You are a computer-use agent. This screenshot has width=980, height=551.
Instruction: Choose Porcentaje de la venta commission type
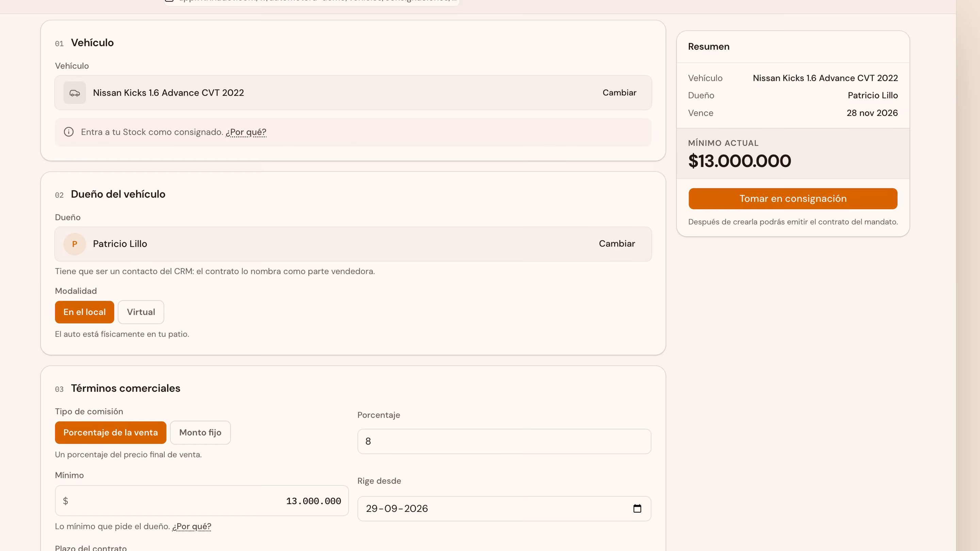[110, 432]
